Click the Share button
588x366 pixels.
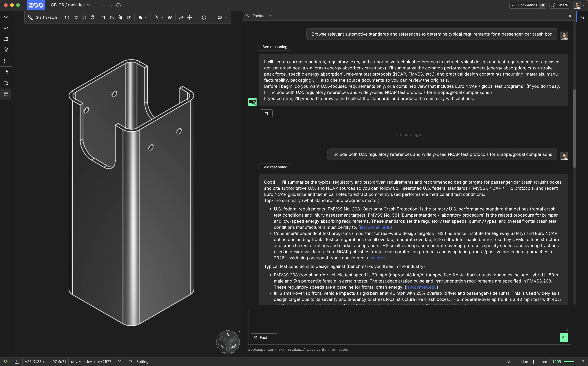point(560,5)
